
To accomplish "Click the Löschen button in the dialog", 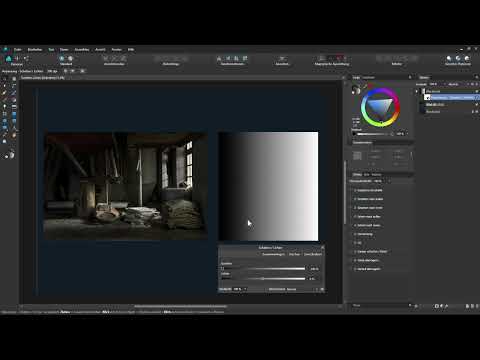I will click(294, 254).
